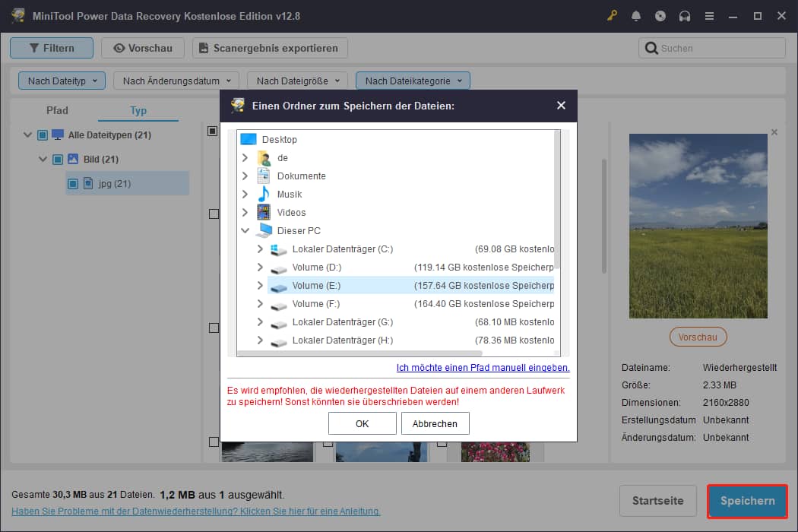Open the notifications bell icon

tap(636, 16)
